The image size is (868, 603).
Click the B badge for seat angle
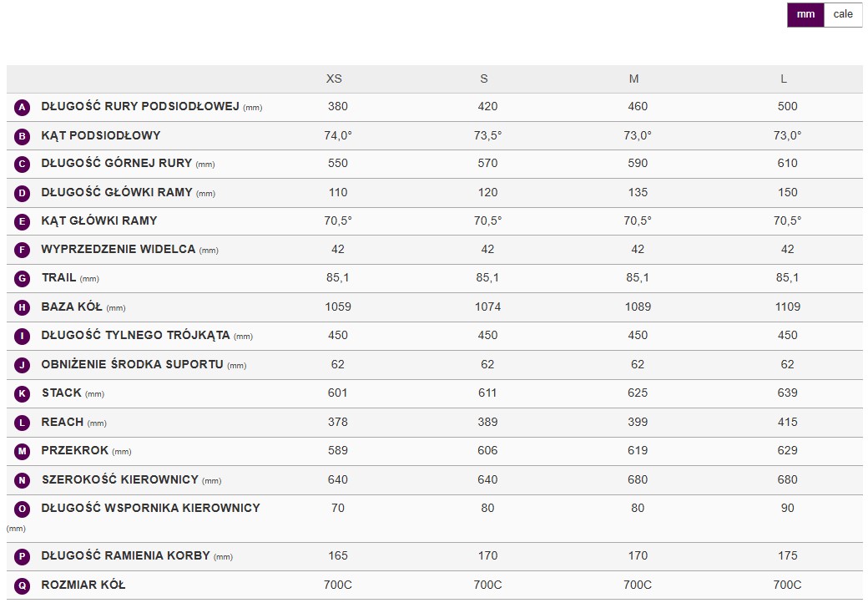point(23,136)
